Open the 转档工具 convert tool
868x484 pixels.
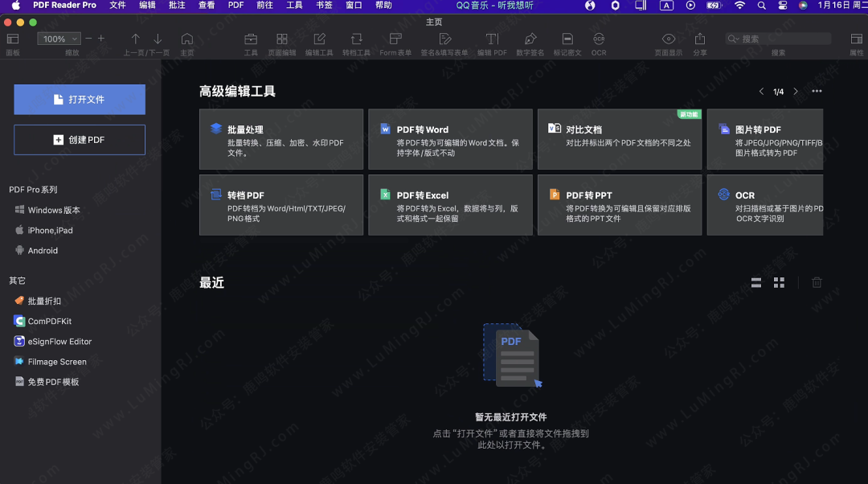[x=357, y=39]
